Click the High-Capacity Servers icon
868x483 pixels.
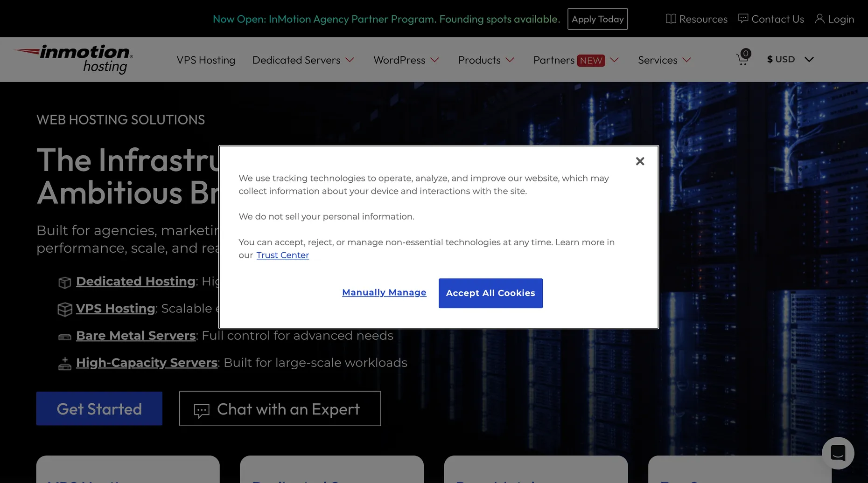coord(64,363)
